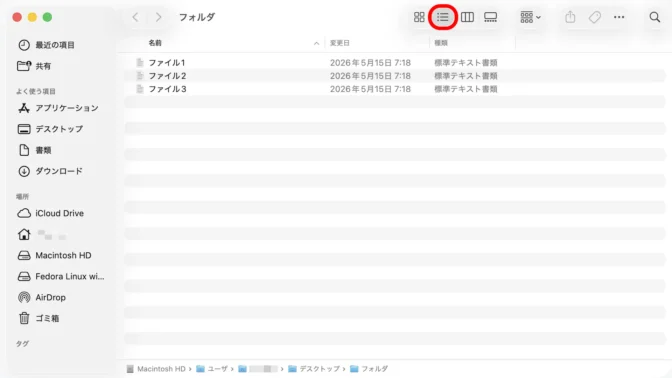Click the document icon beside ファイル3
This screenshot has width=672, height=378.
(140, 89)
